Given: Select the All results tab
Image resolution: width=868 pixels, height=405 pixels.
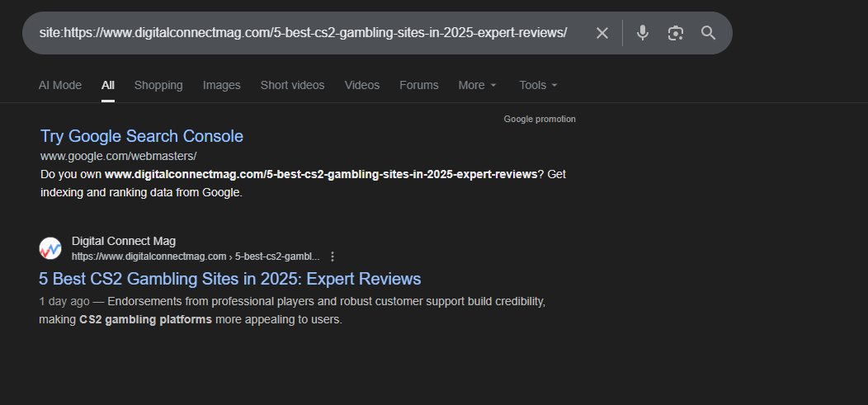Looking at the screenshot, I should (x=108, y=85).
